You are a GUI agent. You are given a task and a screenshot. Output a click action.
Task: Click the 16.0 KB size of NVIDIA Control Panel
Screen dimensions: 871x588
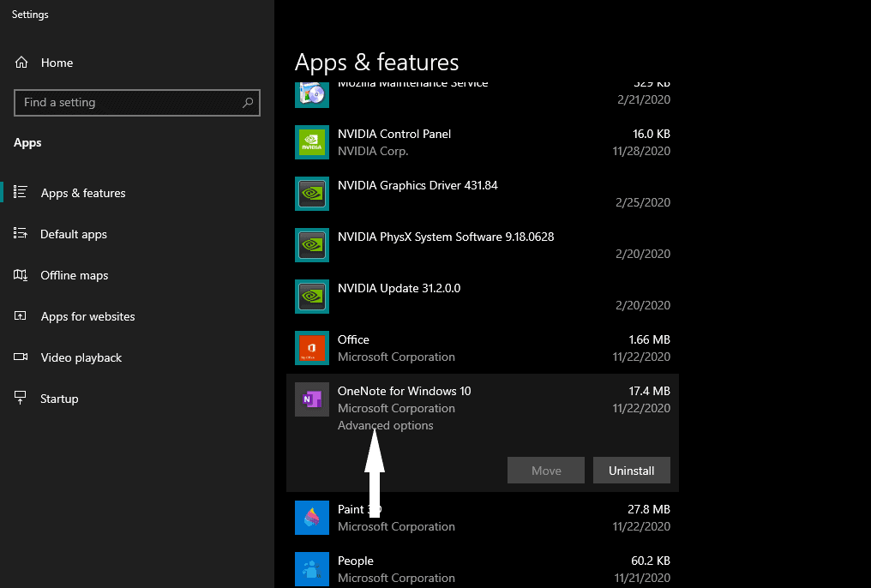click(x=652, y=134)
